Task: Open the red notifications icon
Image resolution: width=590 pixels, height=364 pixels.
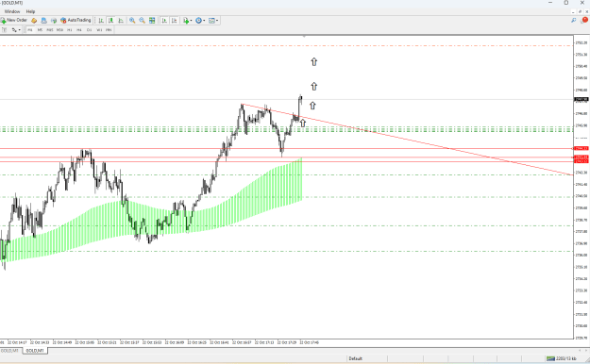Action: click(584, 21)
